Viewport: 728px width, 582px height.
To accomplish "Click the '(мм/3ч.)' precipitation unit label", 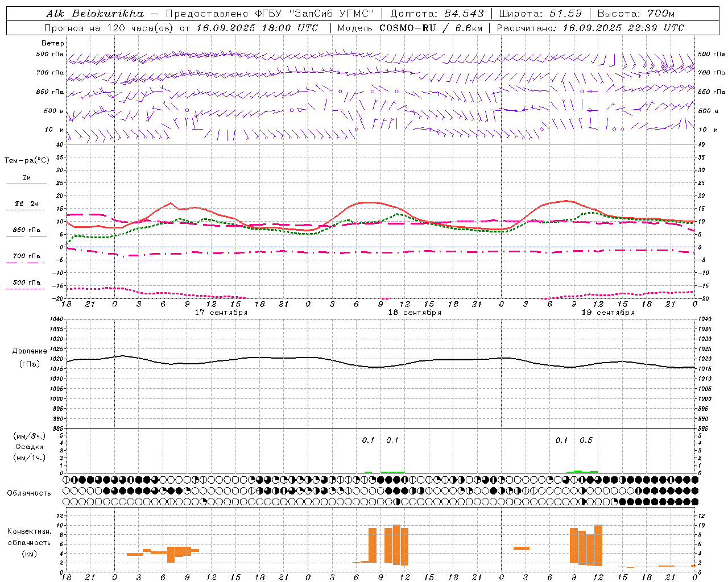I will (29, 436).
